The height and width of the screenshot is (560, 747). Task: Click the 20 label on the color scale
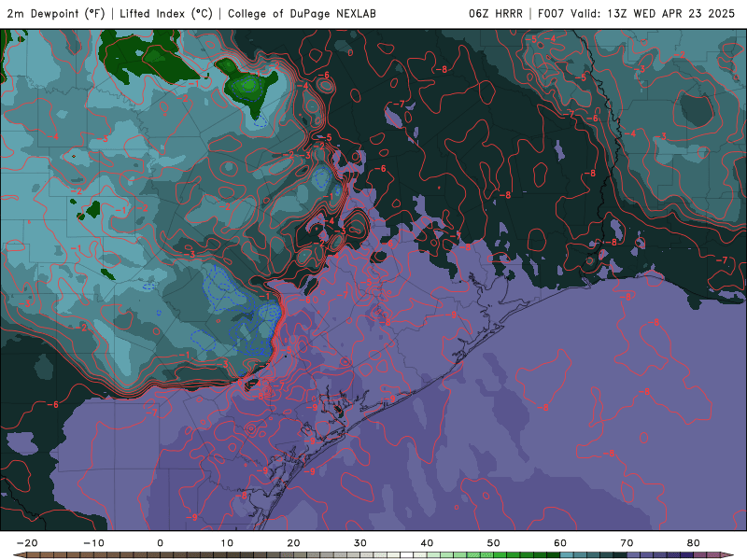point(293,543)
